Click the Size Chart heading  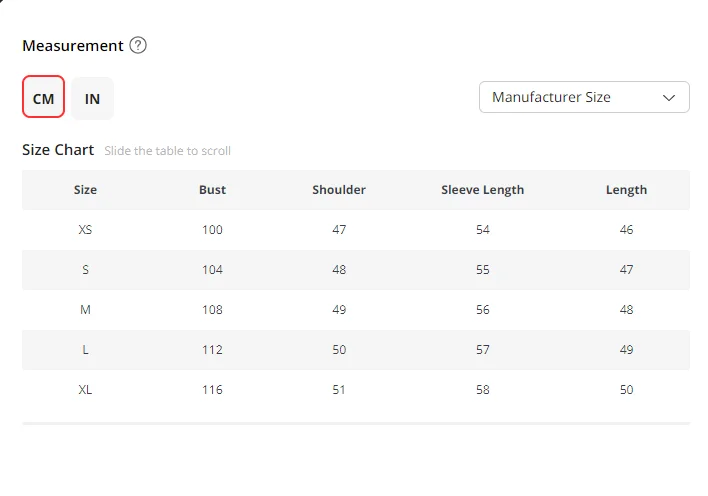(58, 150)
